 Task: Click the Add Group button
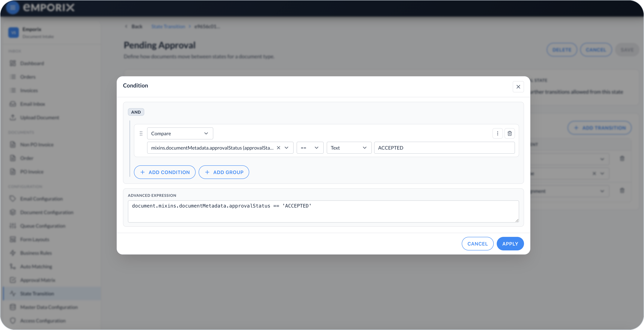coord(224,172)
